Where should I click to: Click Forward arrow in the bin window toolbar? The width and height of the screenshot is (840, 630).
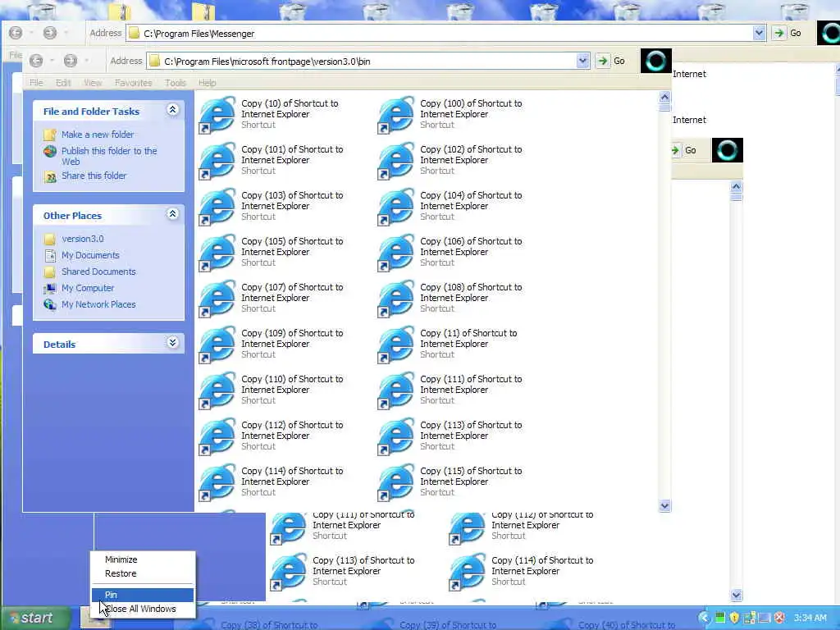71,61
